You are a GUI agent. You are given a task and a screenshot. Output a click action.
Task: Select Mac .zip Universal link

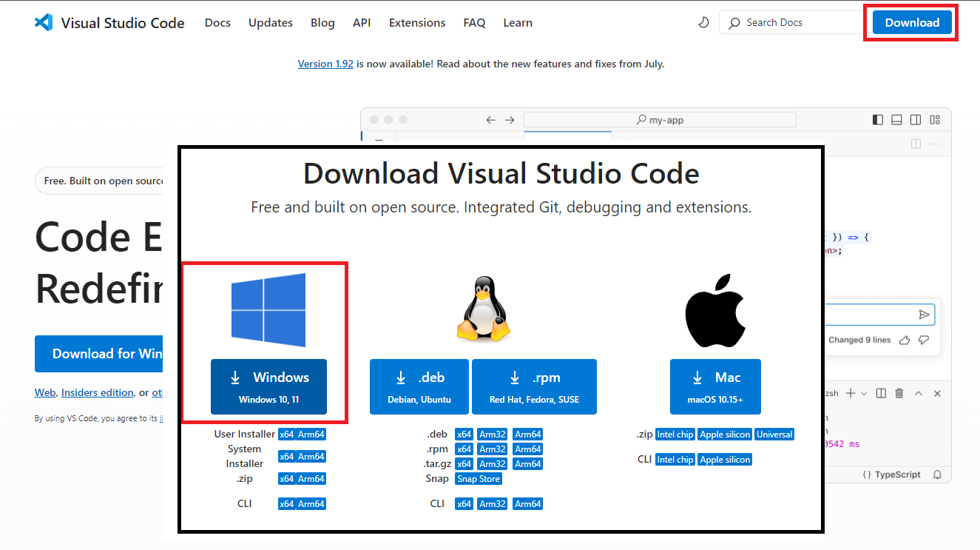point(774,435)
